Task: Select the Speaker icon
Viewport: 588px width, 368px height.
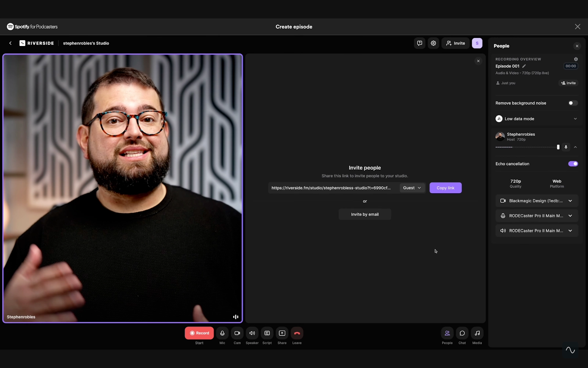Action: tap(252, 333)
